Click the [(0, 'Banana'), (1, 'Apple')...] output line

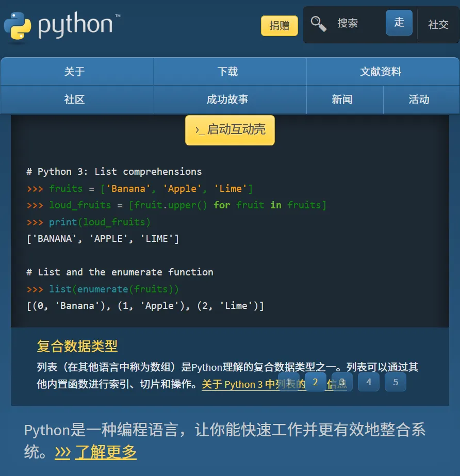[x=145, y=306]
